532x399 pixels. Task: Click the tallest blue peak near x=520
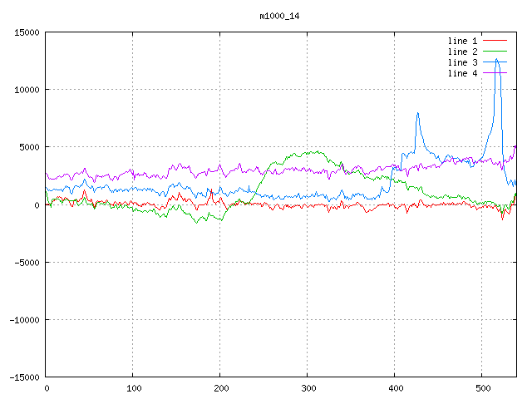point(497,59)
